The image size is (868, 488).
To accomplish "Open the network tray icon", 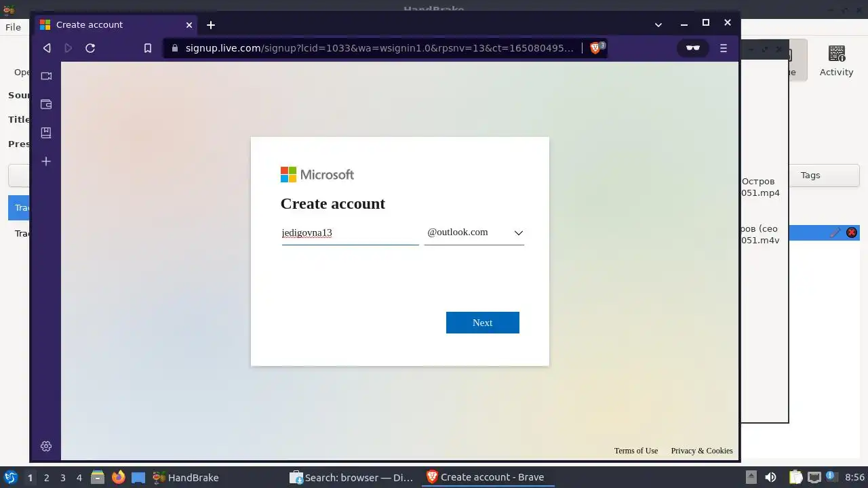I will (814, 477).
